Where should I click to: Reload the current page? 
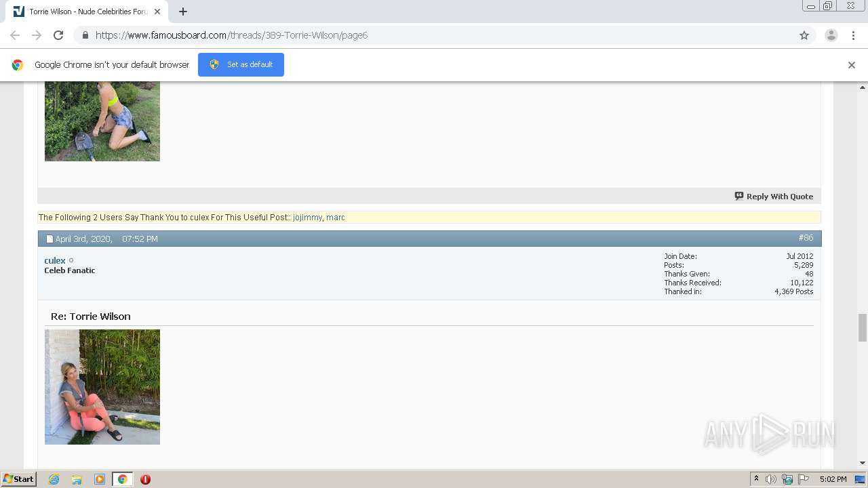pos(58,35)
